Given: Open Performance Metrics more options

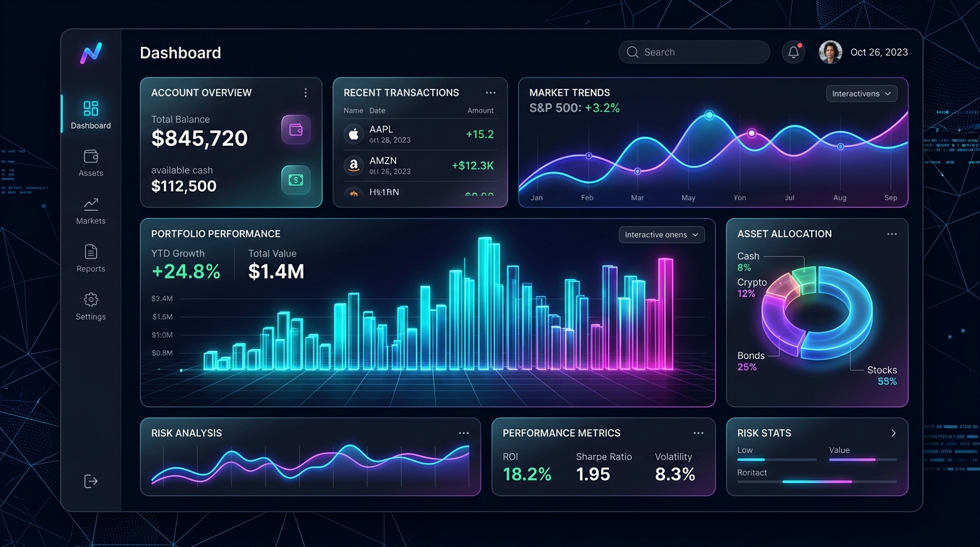Looking at the screenshot, I should point(699,433).
